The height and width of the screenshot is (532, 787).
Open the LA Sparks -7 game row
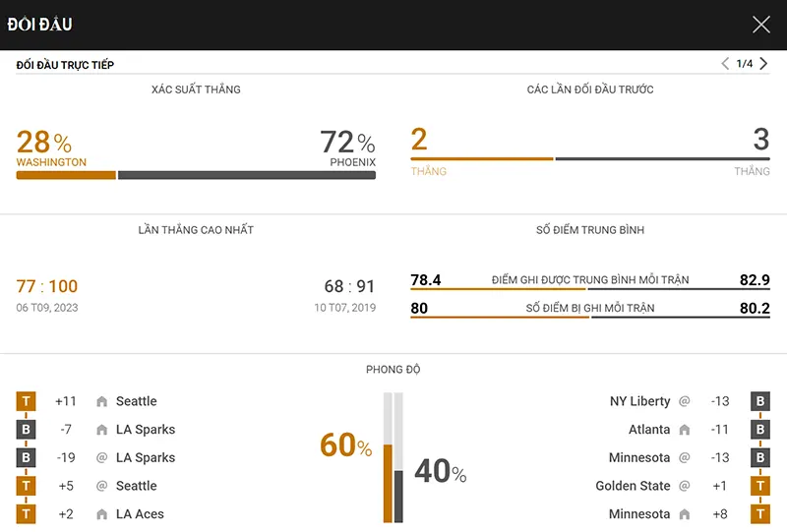[x=96, y=430]
